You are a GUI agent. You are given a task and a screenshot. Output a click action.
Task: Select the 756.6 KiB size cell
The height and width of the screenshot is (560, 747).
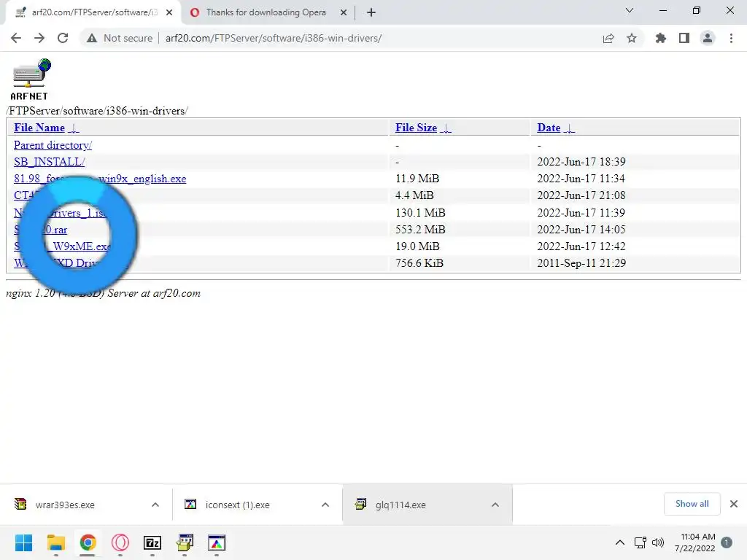pyautogui.click(x=419, y=262)
